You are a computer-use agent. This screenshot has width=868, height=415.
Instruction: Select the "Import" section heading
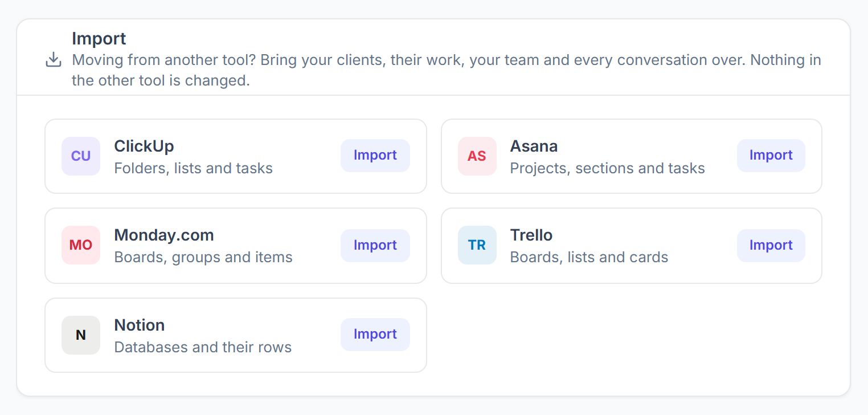(x=99, y=39)
